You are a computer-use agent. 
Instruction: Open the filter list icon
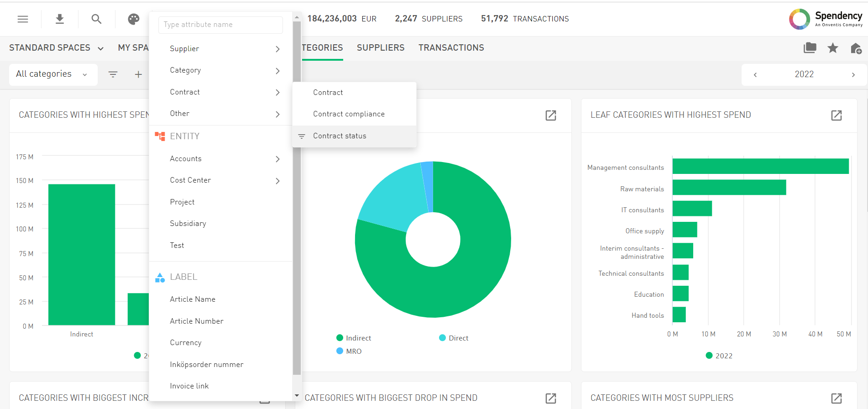(x=113, y=74)
